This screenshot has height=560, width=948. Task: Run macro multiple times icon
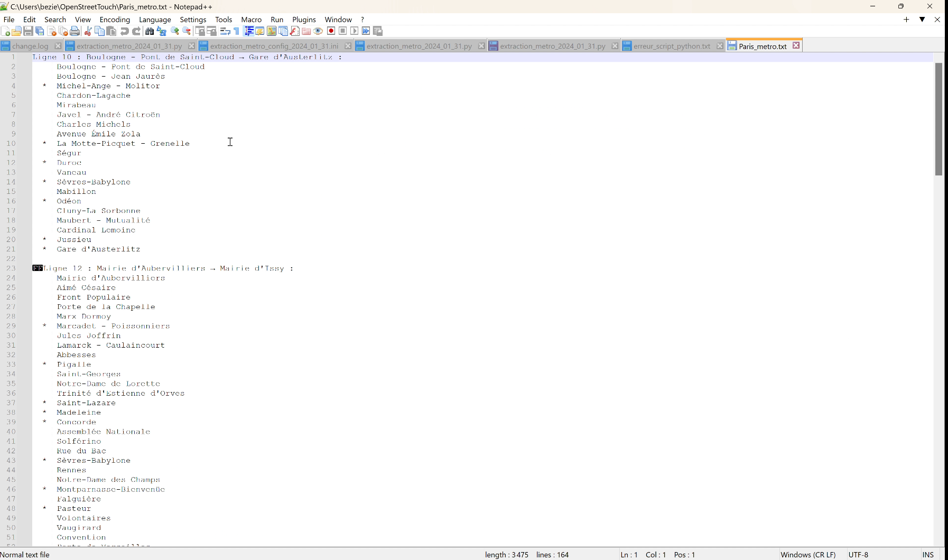[366, 31]
